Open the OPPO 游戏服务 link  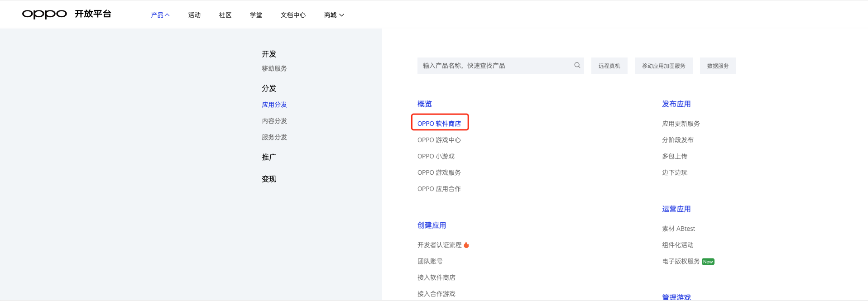click(x=439, y=172)
